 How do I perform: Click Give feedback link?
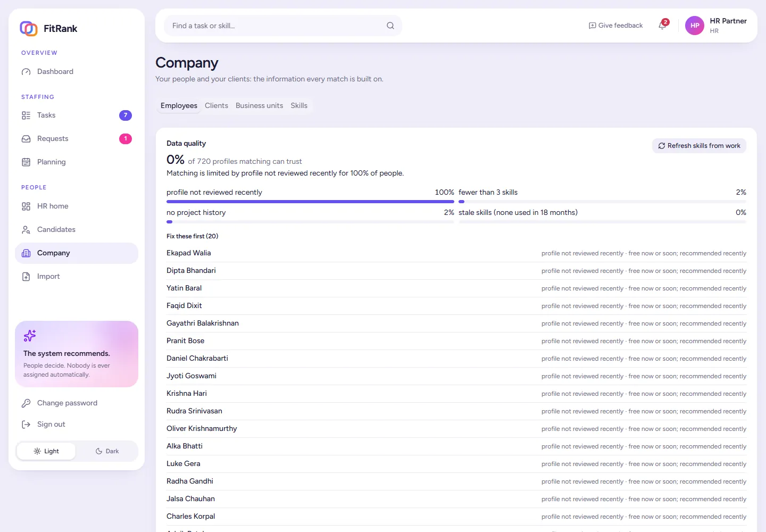pos(615,26)
